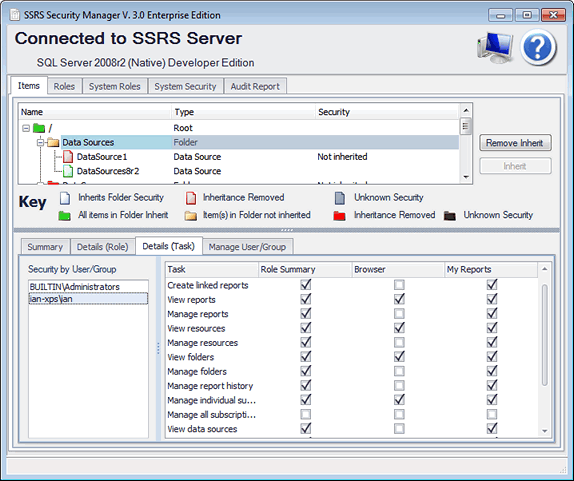Toggle Role Summary checkbox for Manage reports
This screenshot has height=481, width=574.
pos(306,313)
